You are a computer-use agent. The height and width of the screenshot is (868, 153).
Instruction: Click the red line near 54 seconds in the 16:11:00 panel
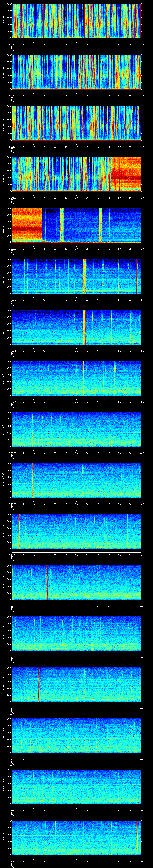click(x=128, y=531)
